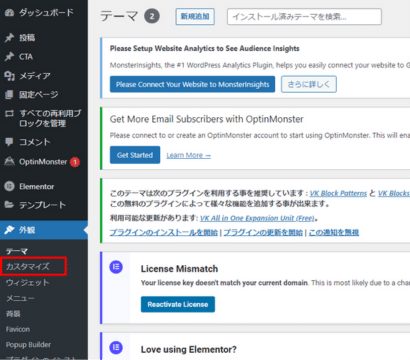410x360 pixels.
Task: Select テーマ submenu item
Action: point(17,251)
